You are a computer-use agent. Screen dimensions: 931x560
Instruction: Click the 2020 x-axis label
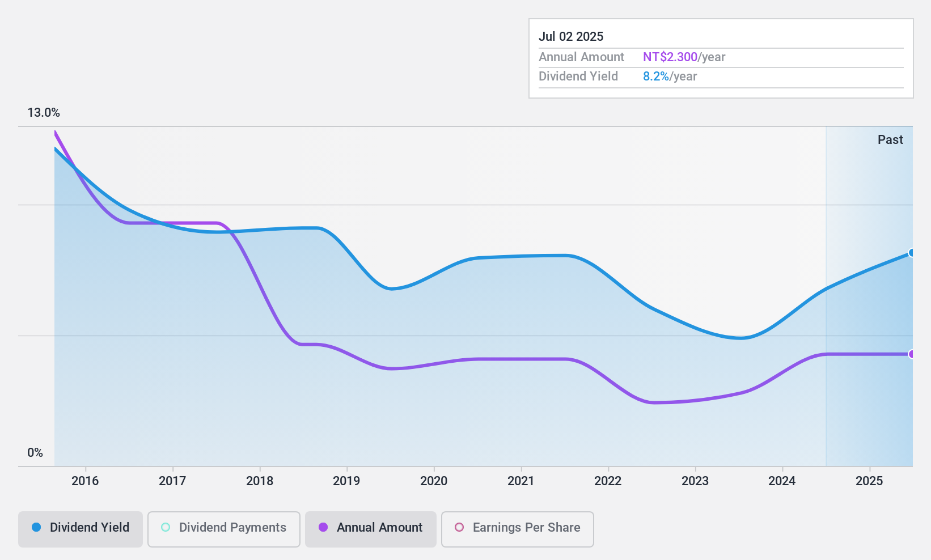pyautogui.click(x=434, y=481)
